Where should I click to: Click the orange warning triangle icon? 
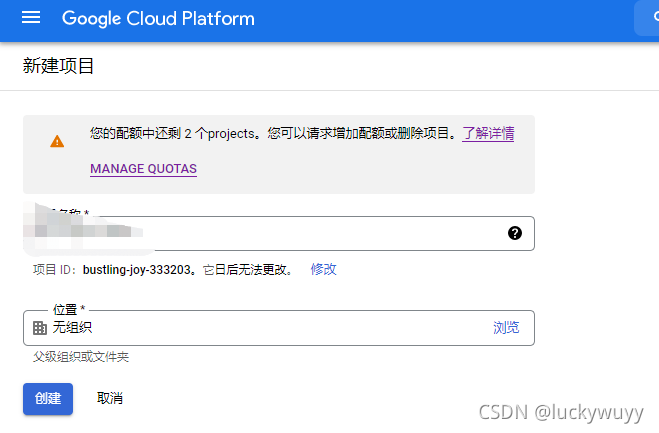point(57,141)
